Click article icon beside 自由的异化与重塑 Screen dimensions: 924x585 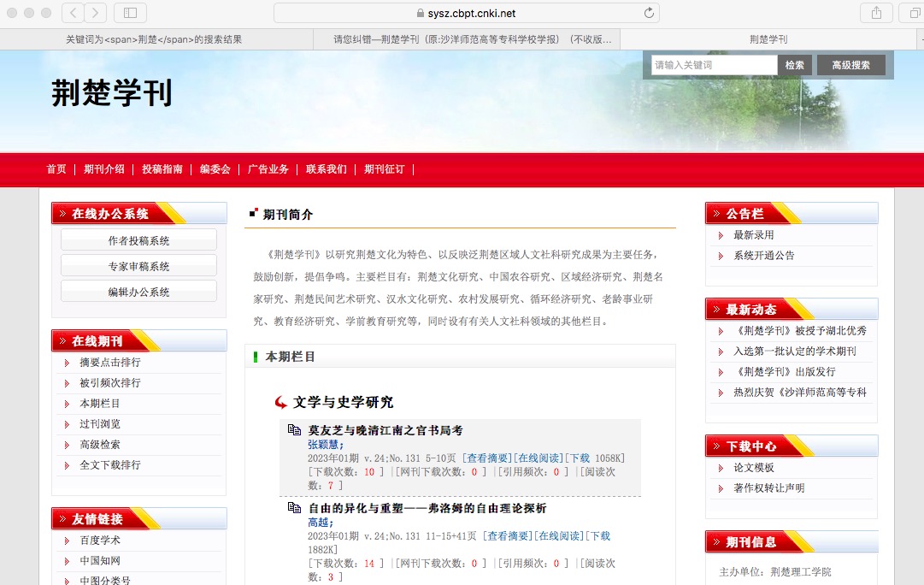pyautogui.click(x=294, y=508)
